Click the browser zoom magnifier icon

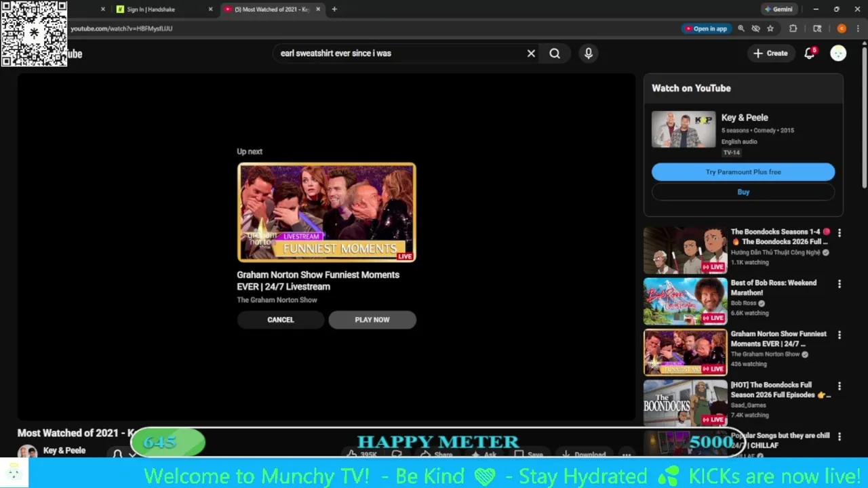(741, 28)
